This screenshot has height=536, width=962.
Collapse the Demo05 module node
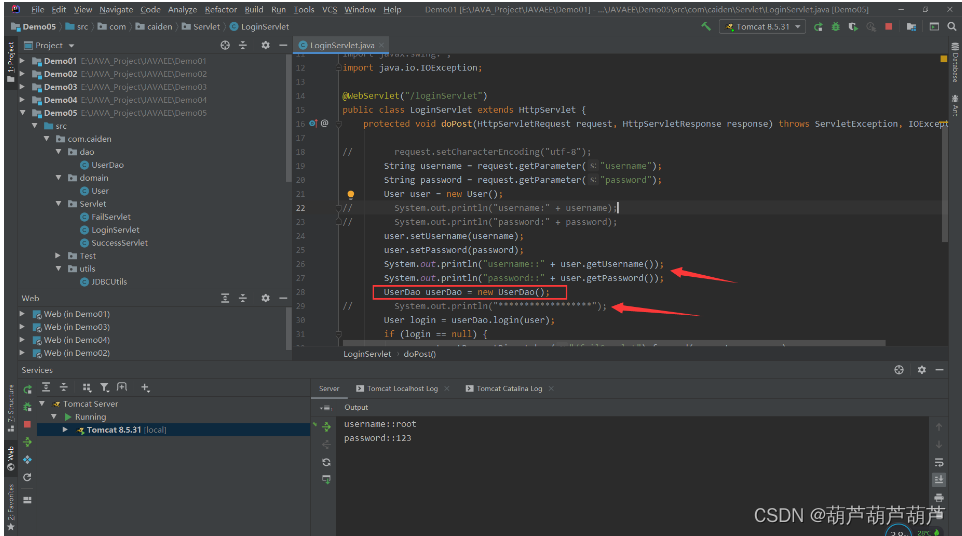pos(23,113)
